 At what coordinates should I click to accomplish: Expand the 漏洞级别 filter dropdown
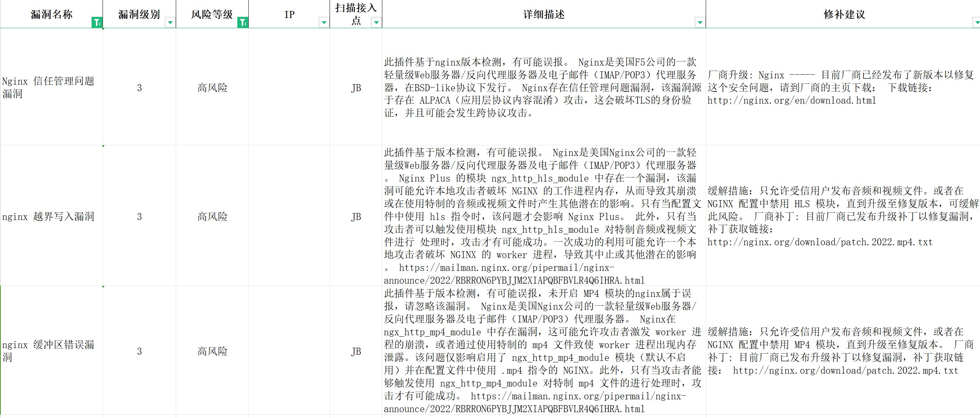[x=170, y=23]
